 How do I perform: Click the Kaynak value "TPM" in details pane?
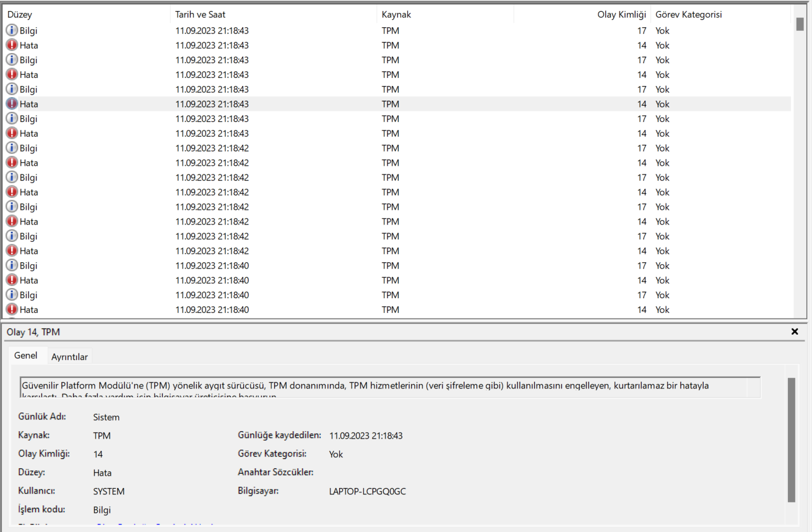point(102,436)
